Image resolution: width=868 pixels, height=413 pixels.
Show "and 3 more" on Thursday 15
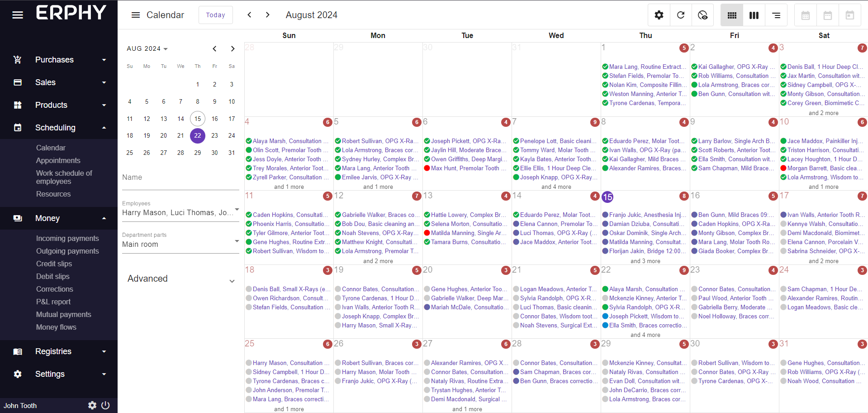point(645,261)
